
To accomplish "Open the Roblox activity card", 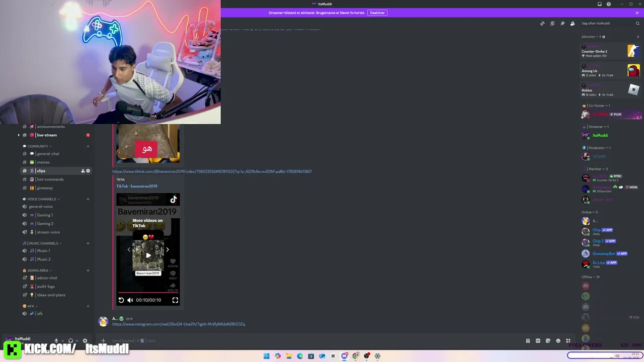I will point(610,90).
